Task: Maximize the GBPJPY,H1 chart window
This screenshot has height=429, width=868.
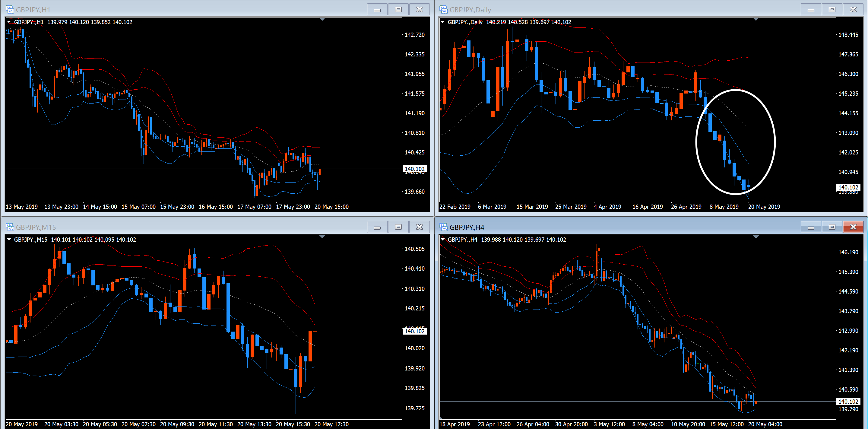Action: point(398,9)
